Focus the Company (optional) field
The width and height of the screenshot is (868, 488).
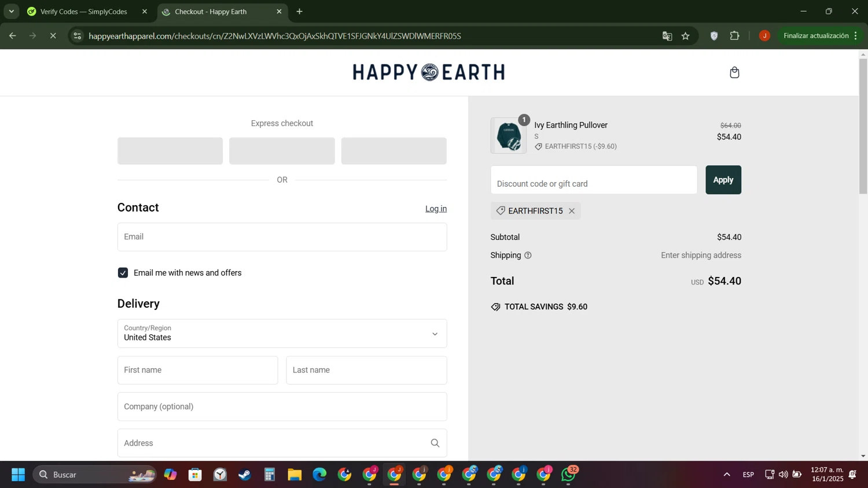pos(282,406)
